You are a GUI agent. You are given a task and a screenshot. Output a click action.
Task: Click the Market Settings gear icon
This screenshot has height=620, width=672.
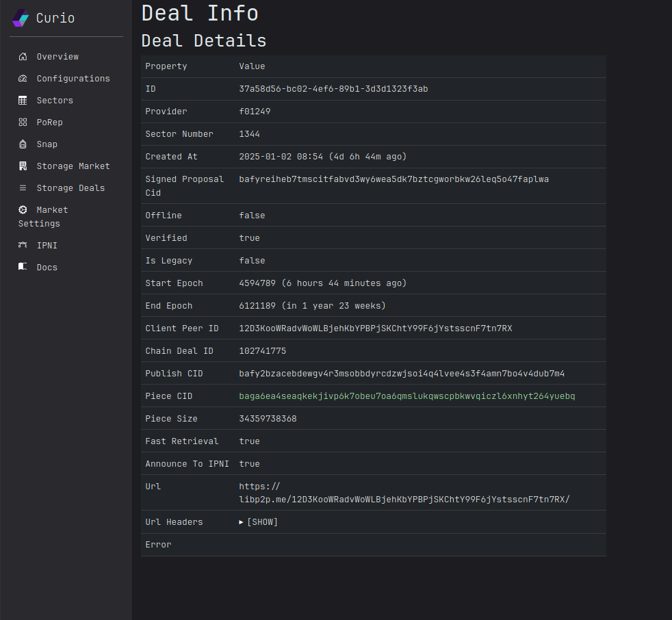23,210
